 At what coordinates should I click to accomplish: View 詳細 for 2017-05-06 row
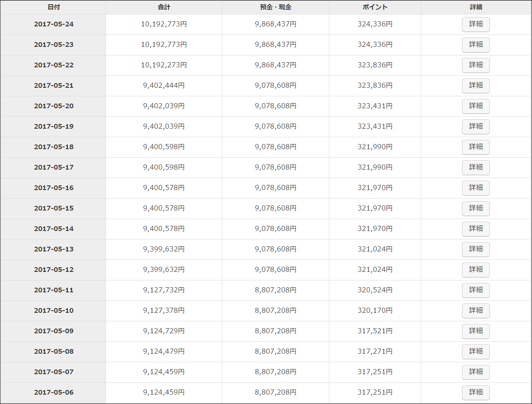tap(476, 392)
